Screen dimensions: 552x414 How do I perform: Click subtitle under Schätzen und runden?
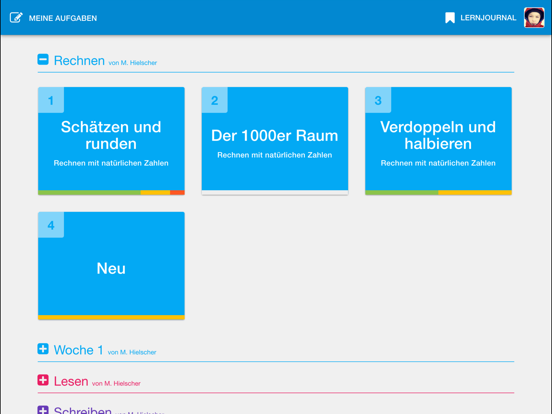(111, 163)
